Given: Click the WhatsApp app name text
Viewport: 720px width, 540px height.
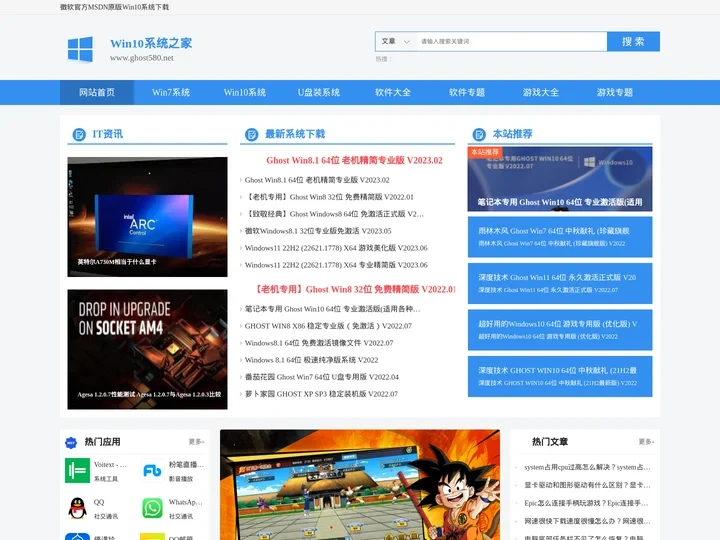Looking at the screenshot, I should click(x=186, y=502).
